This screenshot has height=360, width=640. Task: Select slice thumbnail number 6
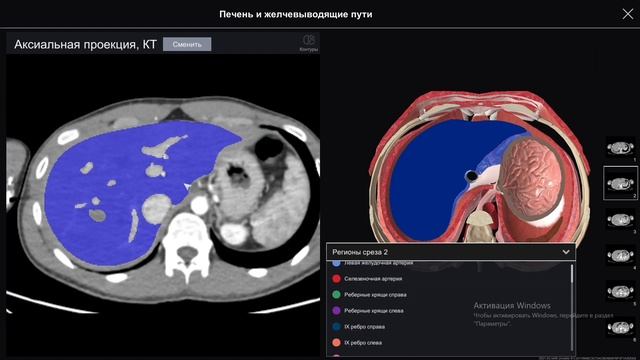click(620, 327)
